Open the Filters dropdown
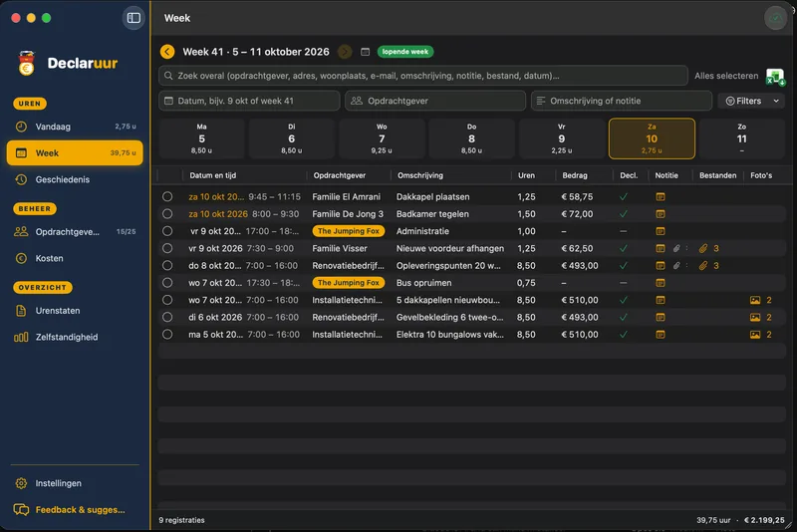Screen dimensions: 797x532 751,101
